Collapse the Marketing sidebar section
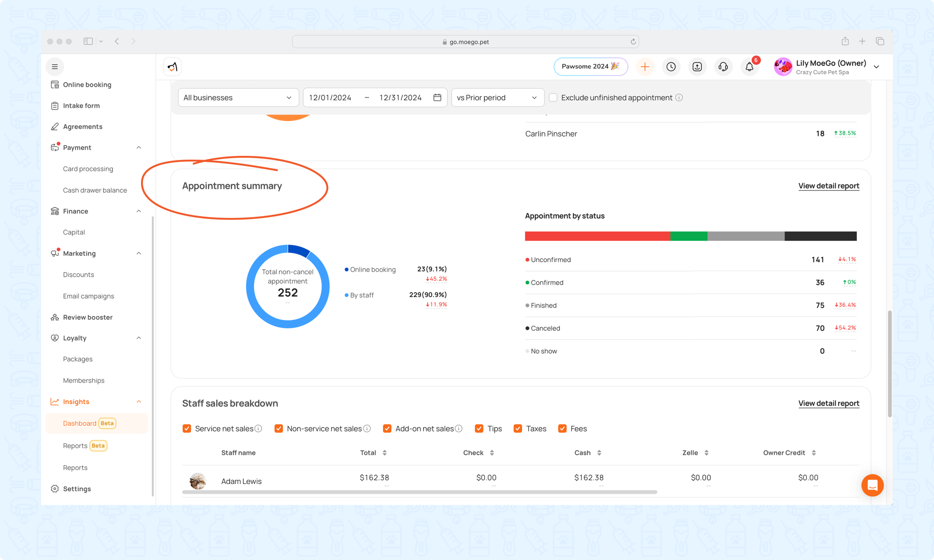The width and height of the screenshot is (934, 560). pyautogui.click(x=139, y=253)
